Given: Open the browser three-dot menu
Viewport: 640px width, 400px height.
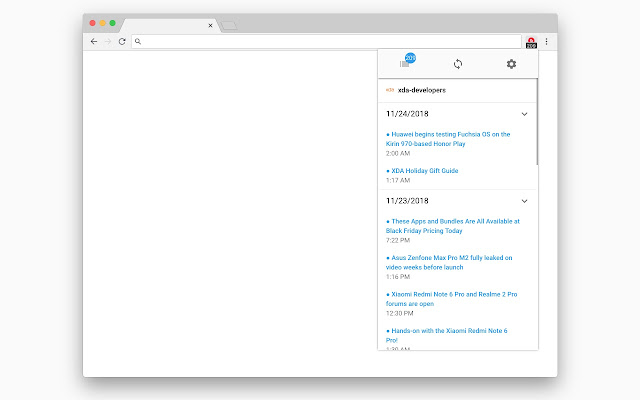Looking at the screenshot, I should (x=547, y=41).
